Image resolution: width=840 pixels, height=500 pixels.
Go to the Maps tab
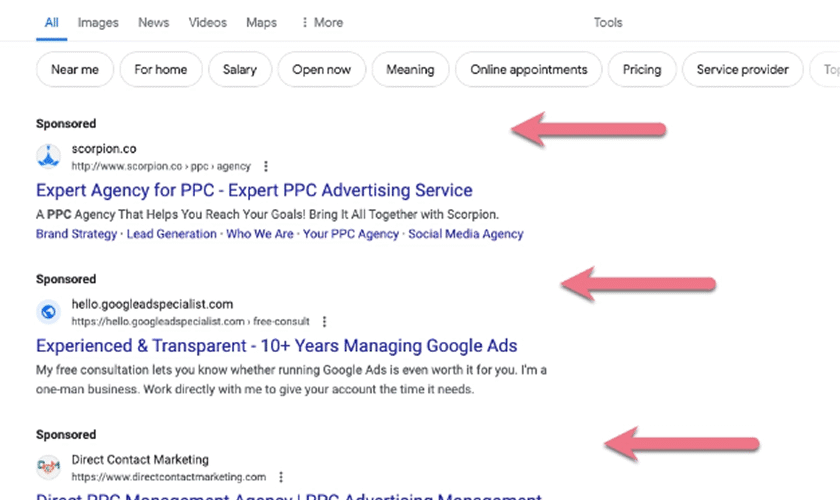261,22
